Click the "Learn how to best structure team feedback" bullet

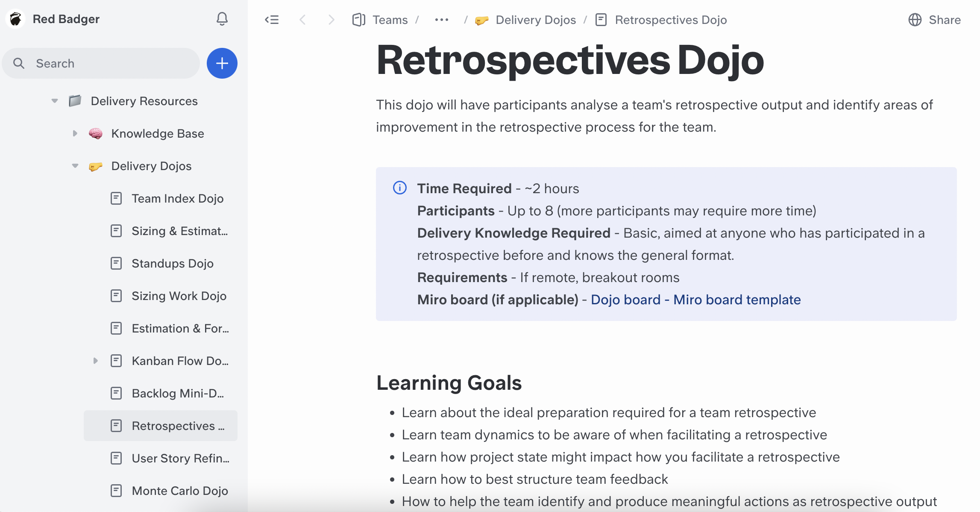[x=535, y=479]
